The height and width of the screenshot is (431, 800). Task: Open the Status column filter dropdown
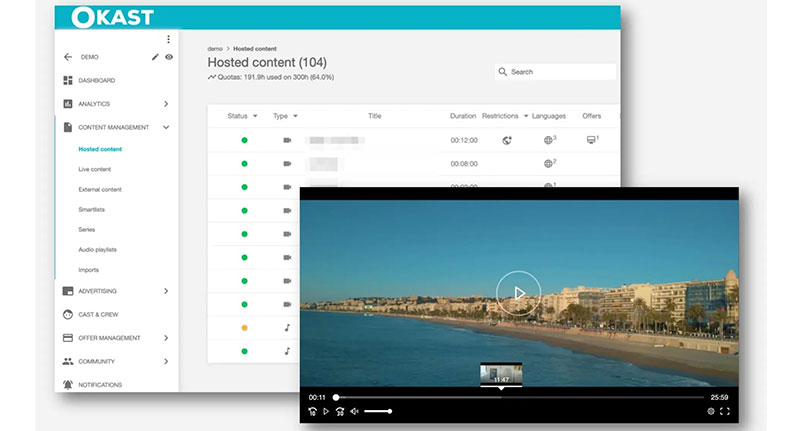[255, 116]
